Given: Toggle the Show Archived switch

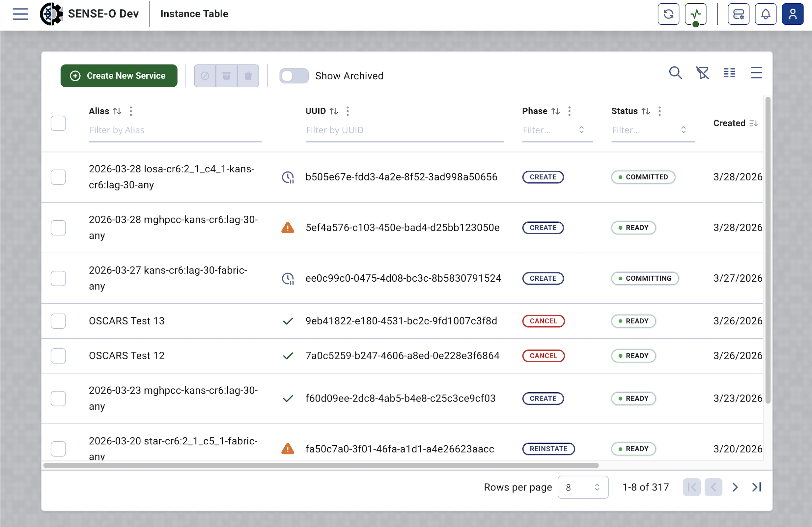Looking at the screenshot, I should pos(294,76).
